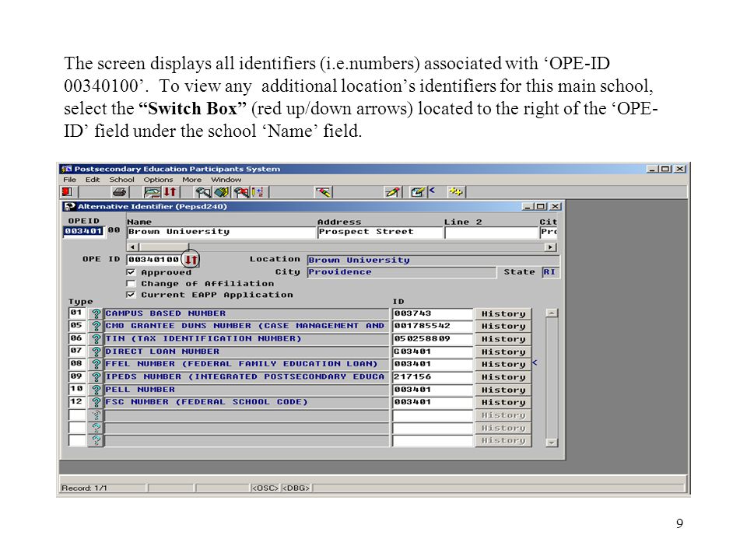
Task: Click help icon for IPEDS Number row
Action: (x=96, y=377)
